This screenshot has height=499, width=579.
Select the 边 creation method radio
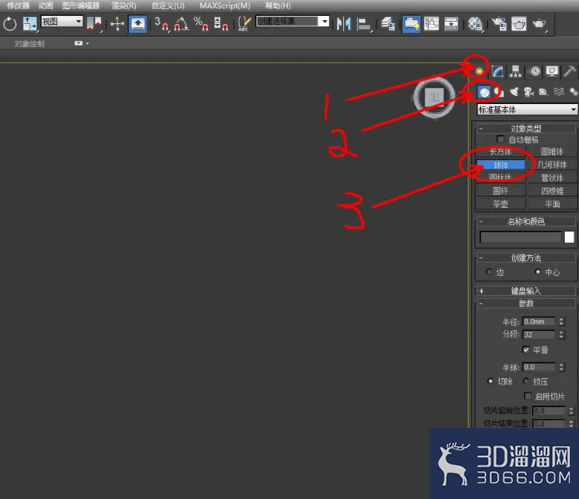pyautogui.click(x=489, y=272)
